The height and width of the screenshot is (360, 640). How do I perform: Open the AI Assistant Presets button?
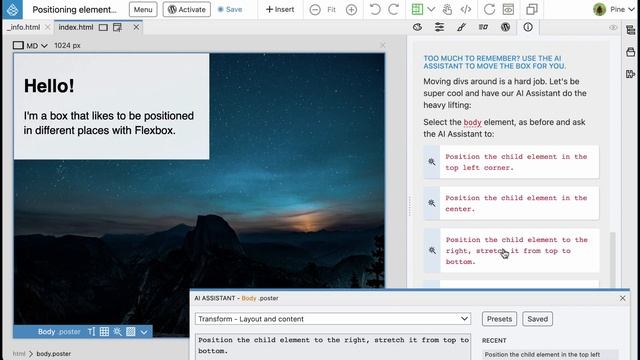(x=499, y=319)
